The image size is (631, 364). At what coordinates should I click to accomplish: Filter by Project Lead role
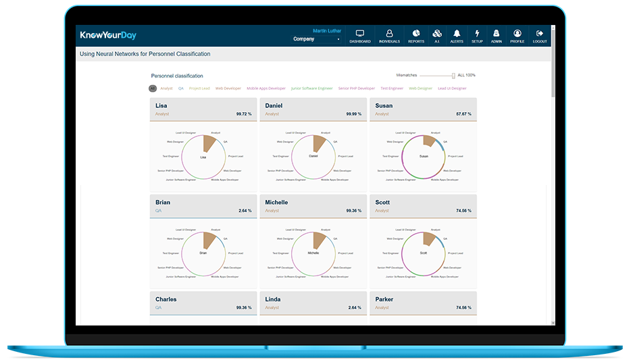coord(199,88)
